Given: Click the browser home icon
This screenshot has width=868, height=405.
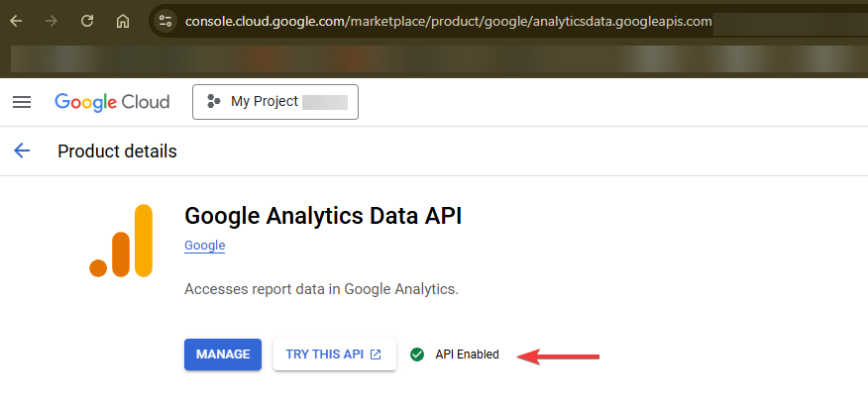Looking at the screenshot, I should coord(122,21).
